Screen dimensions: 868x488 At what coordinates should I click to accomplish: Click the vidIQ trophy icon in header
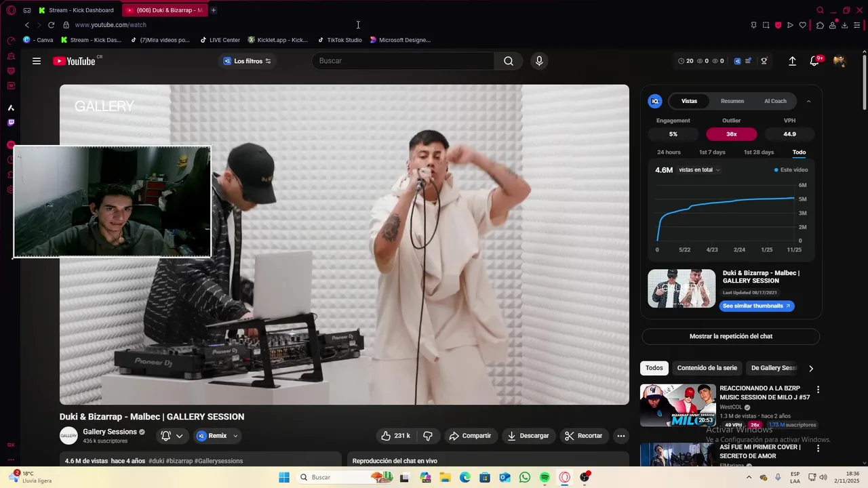tap(764, 61)
